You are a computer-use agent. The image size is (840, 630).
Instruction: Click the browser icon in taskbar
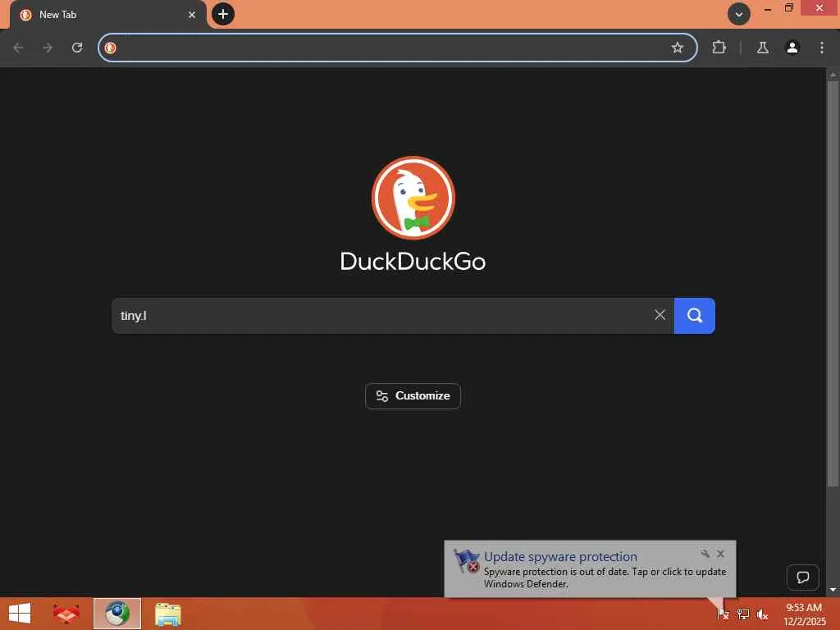coord(117,614)
